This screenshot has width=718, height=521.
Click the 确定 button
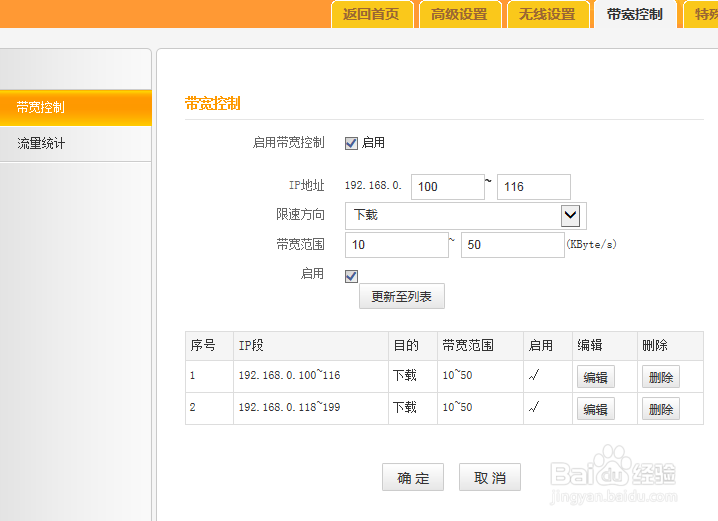pyautogui.click(x=413, y=478)
